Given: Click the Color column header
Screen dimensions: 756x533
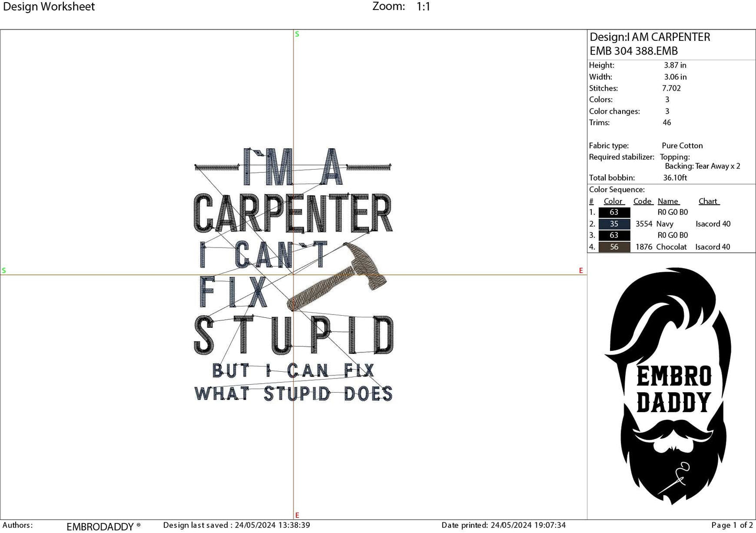Looking at the screenshot, I should point(613,201).
